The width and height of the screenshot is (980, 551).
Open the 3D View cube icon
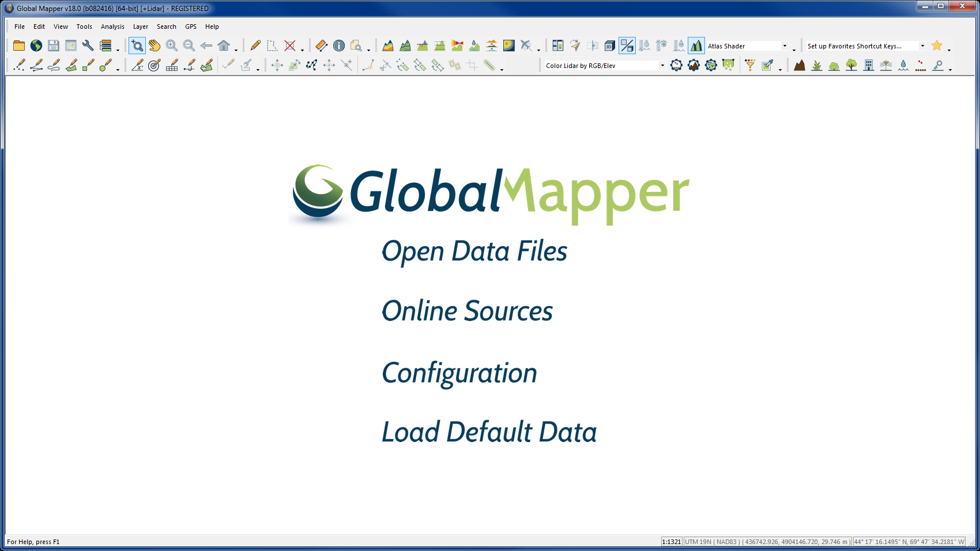tap(610, 46)
